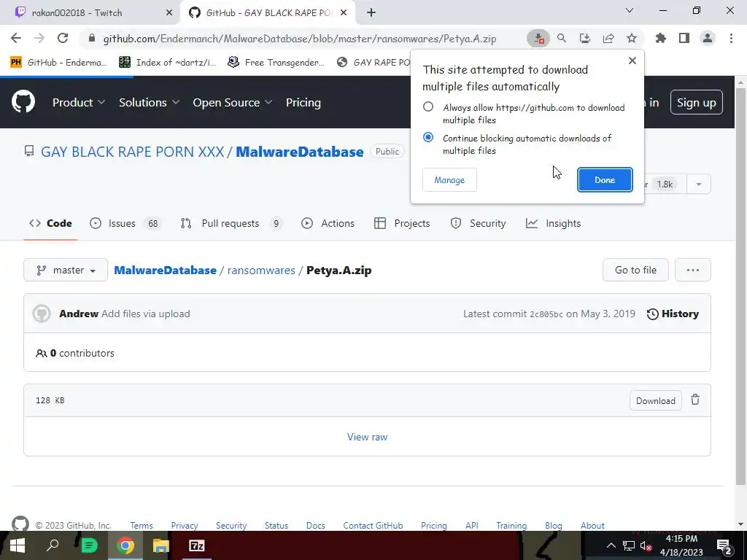Click the address bar URL field

click(300, 39)
